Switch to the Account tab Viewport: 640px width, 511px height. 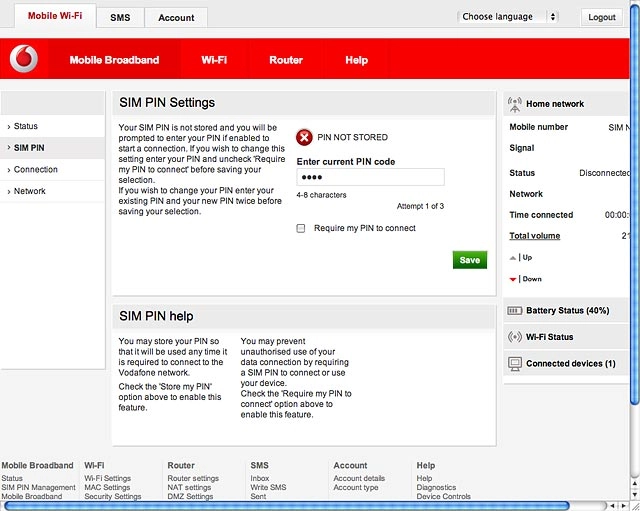coord(176,18)
